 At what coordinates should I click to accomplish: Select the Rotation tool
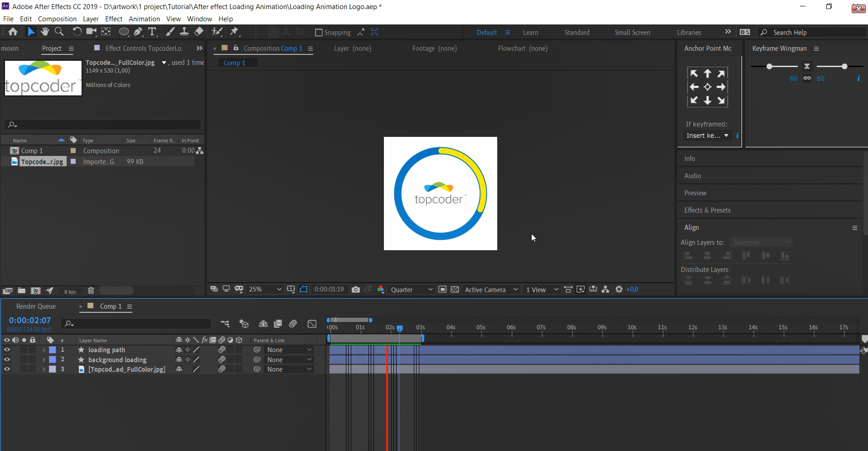click(x=77, y=32)
